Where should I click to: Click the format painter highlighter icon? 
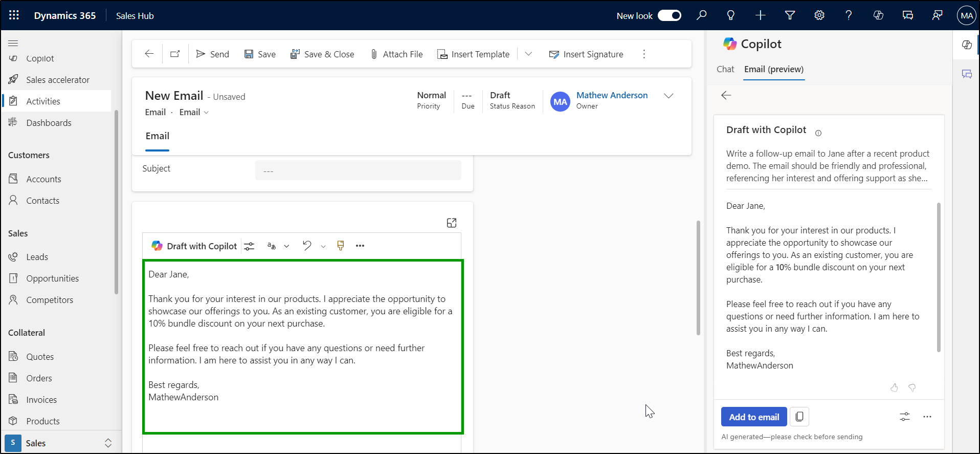tap(341, 246)
